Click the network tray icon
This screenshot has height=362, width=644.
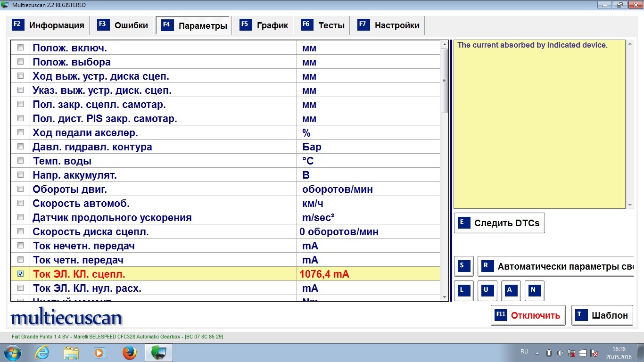(571, 353)
